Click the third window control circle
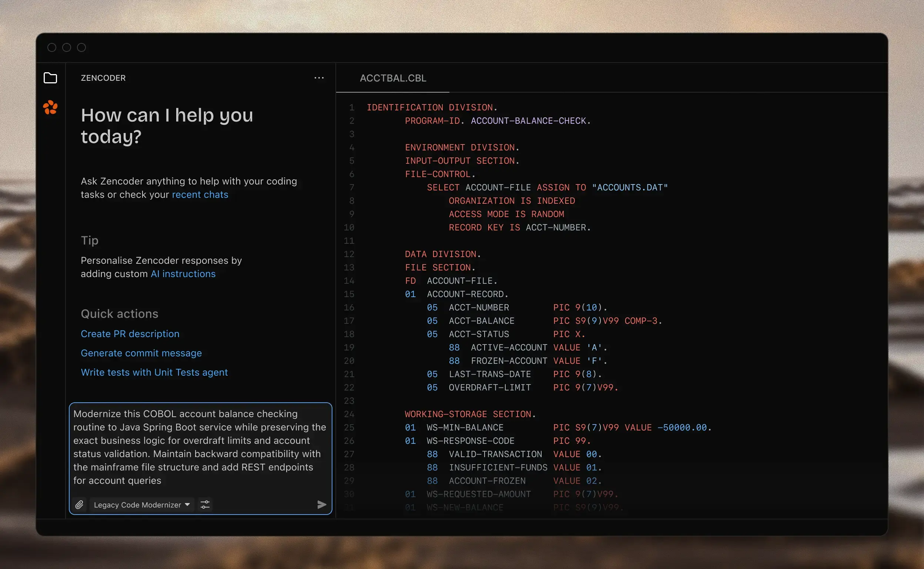The height and width of the screenshot is (569, 924). 81,47
